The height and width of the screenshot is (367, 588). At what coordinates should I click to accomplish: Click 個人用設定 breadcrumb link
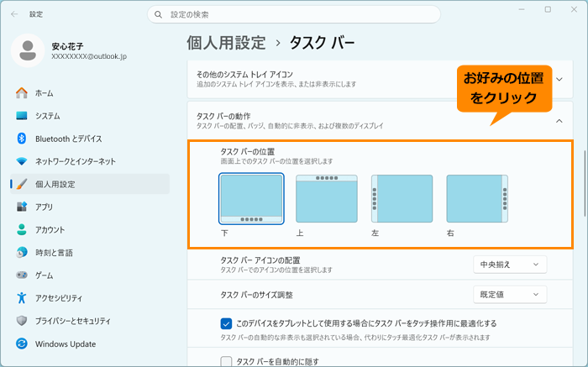[227, 43]
